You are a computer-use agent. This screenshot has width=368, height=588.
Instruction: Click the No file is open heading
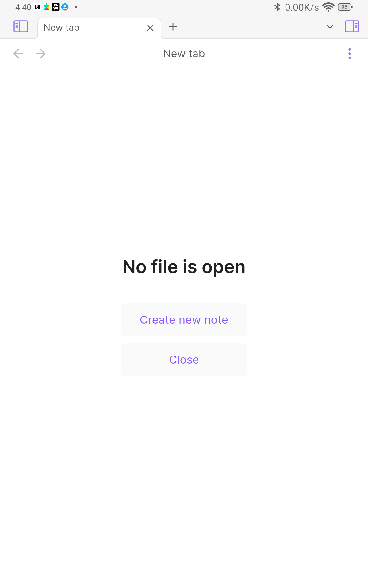point(184,267)
